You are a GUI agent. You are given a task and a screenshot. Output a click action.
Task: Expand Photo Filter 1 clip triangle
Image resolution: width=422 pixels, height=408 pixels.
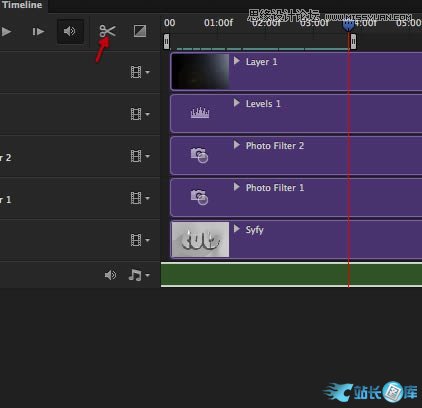(237, 187)
